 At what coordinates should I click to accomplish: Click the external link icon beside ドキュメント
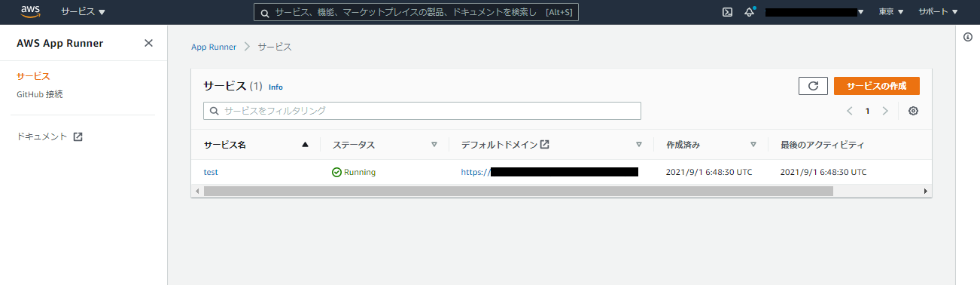click(x=78, y=136)
